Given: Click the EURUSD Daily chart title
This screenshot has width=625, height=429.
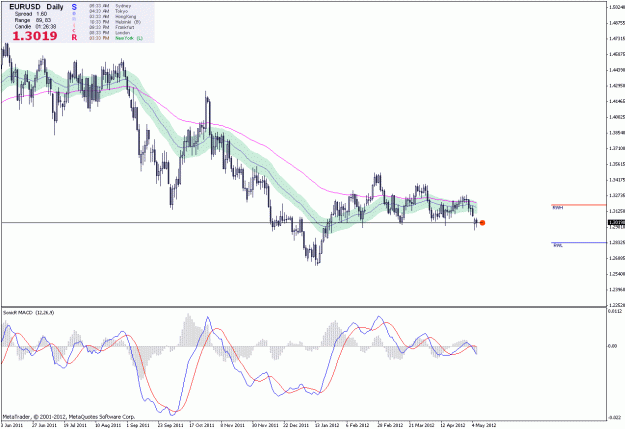Looking at the screenshot, I should [36, 7].
